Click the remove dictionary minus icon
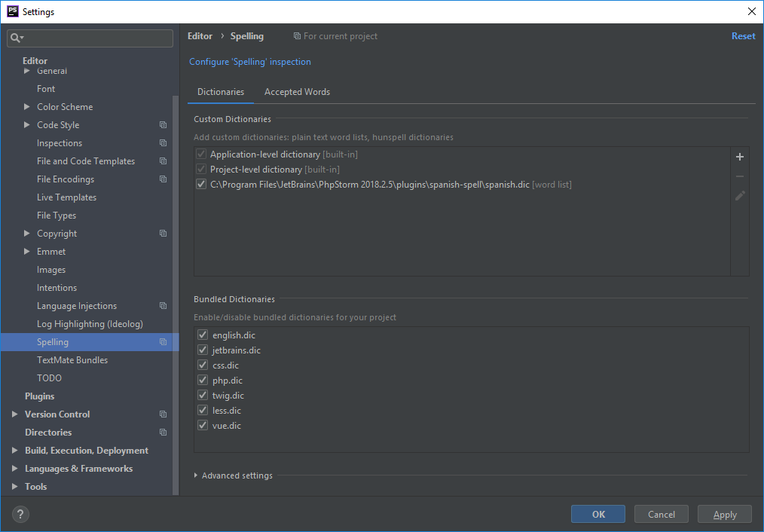Viewport: 764px width, 532px height. click(x=740, y=176)
